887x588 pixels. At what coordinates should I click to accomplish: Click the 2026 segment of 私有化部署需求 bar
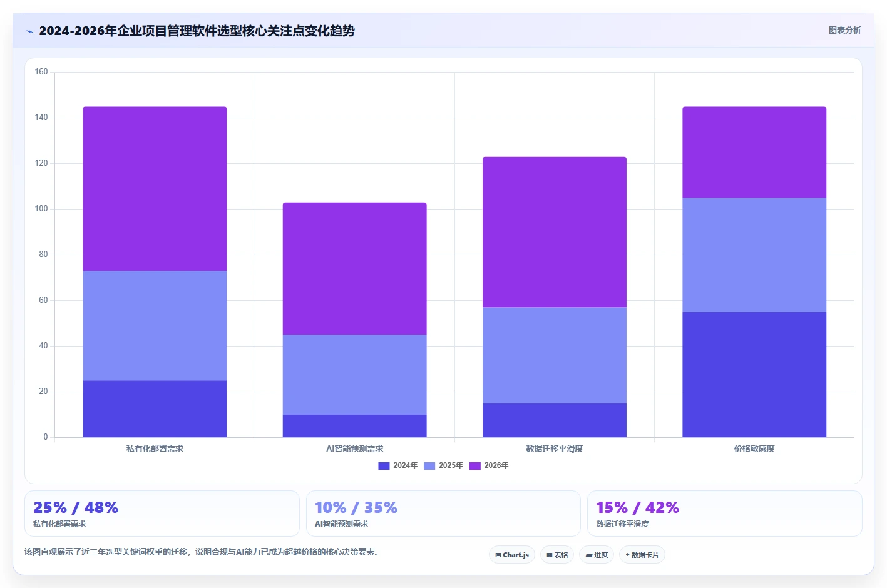[x=155, y=189]
